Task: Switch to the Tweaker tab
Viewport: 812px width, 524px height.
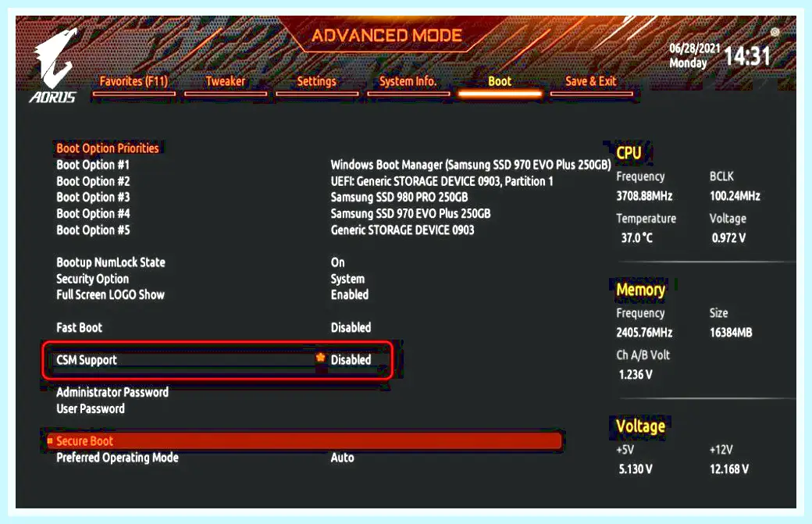Action: (x=226, y=81)
